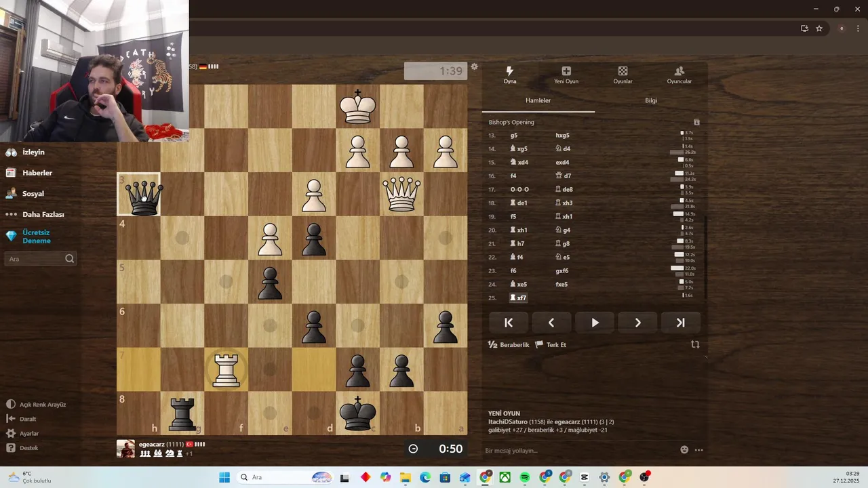Click the browser profile avatar icon
The image size is (868, 488).
(842, 28)
